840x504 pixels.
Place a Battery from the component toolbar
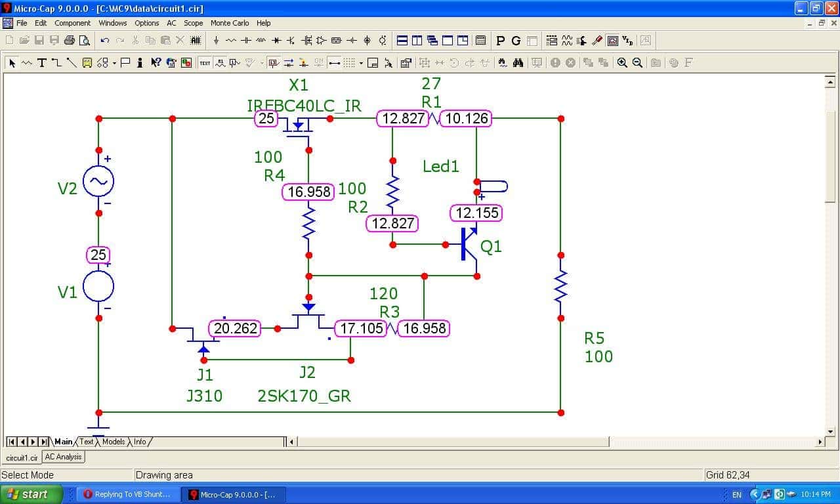(x=352, y=41)
